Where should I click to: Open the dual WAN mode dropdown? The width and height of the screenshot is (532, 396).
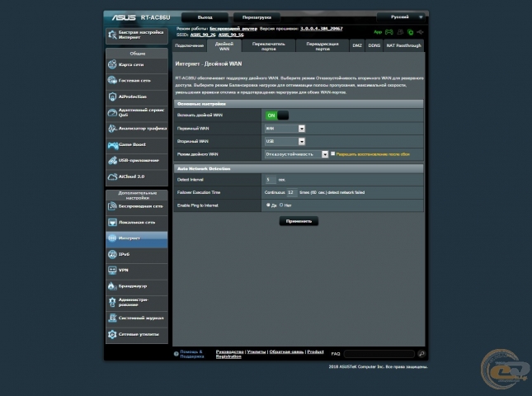(x=296, y=154)
